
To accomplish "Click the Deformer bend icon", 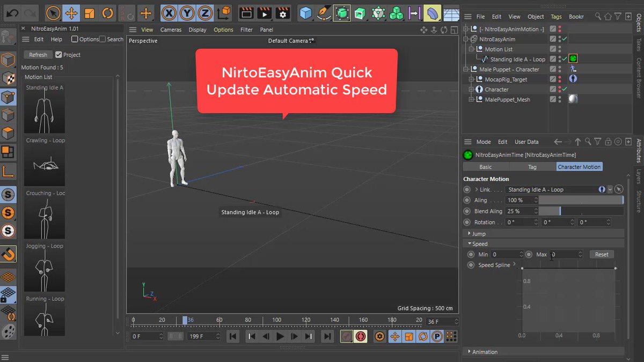I will pyautogui.click(x=433, y=13).
